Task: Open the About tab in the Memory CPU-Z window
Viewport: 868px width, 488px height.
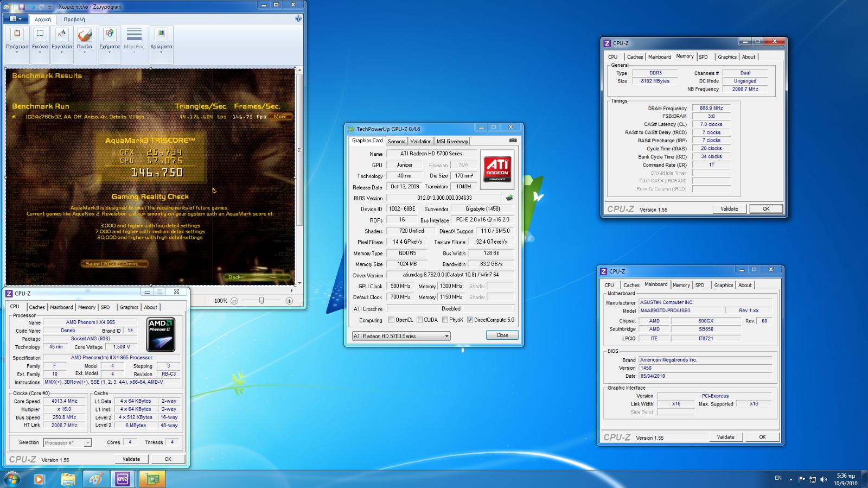Action: pyautogui.click(x=749, y=57)
